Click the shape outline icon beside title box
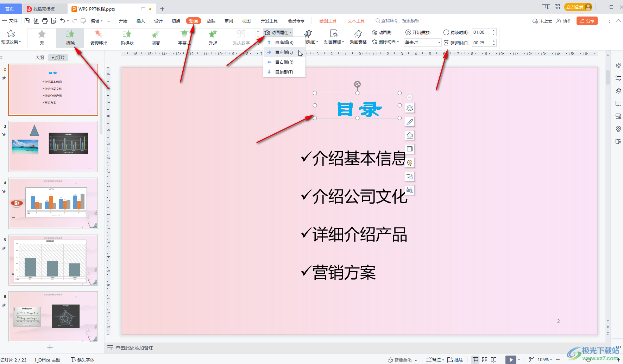The image size is (623, 364). (x=409, y=149)
